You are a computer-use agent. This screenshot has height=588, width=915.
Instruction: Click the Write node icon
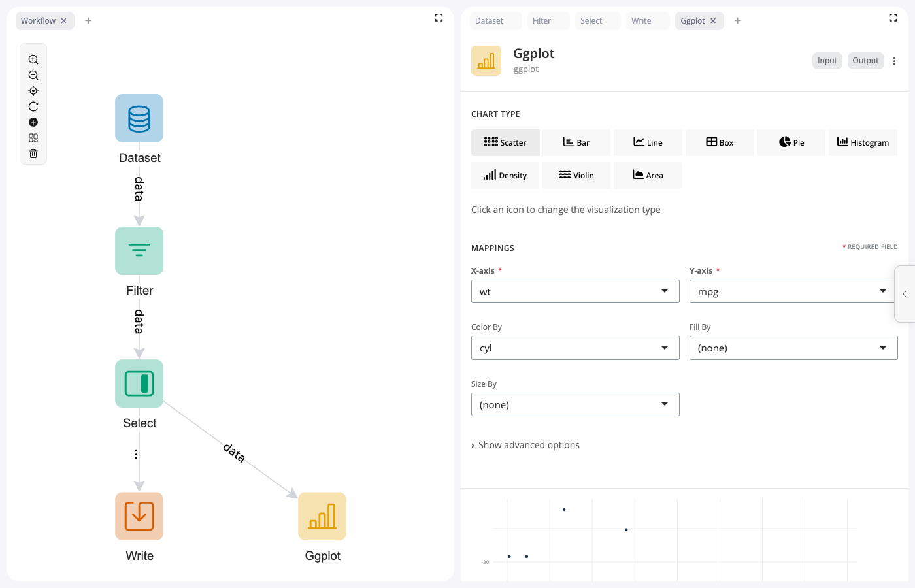tap(139, 516)
